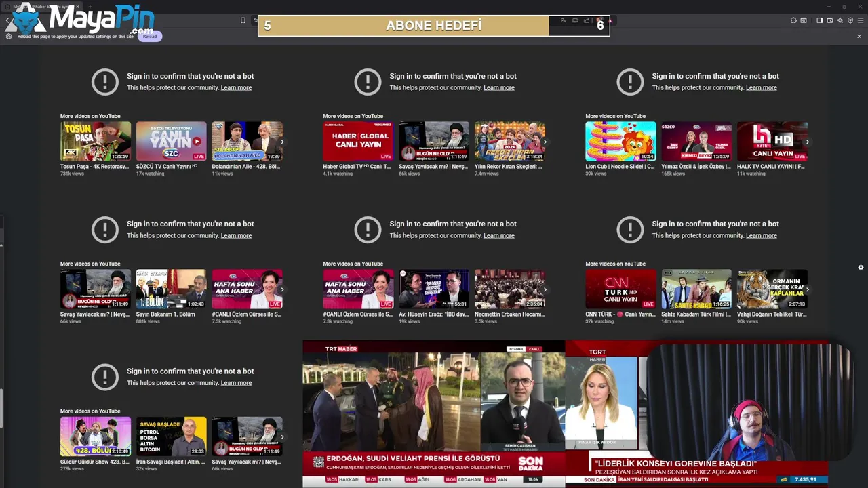The image size is (868, 488).
Task: Bookmark this page in the address bar
Action: tap(243, 20)
